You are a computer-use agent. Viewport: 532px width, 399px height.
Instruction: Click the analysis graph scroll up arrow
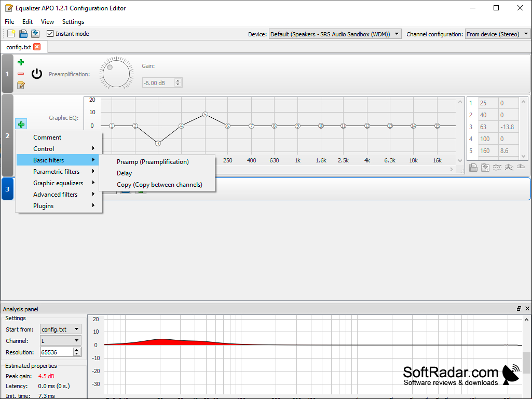point(526,320)
